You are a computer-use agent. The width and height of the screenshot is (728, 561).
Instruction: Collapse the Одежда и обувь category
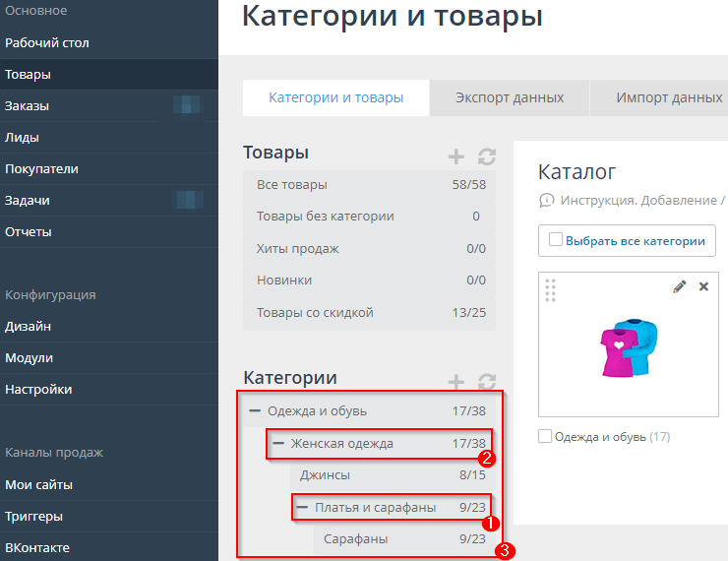pyautogui.click(x=255, y=411)
